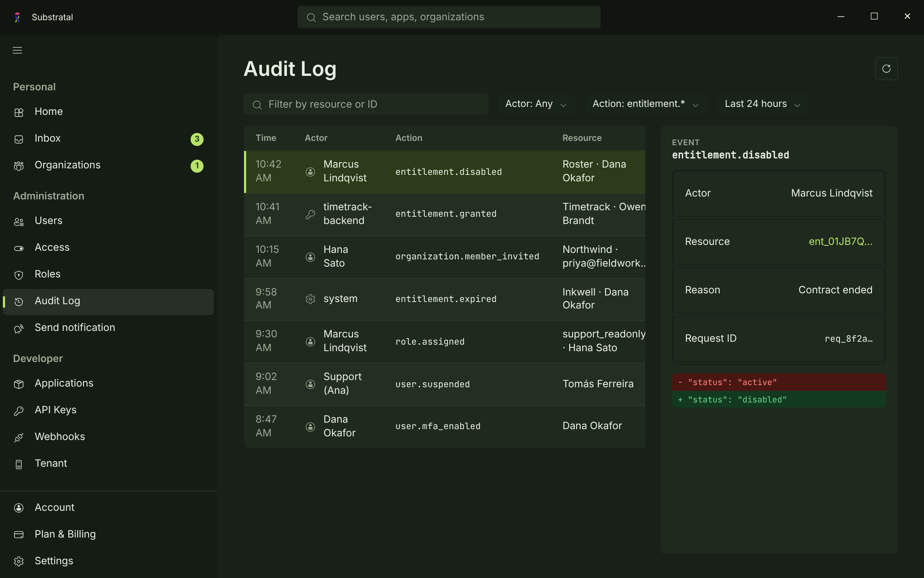Click the Roles shield icon
Image resolution: width=924 pixels, height=578 pixels.
pyautogui.click(x=19, y=275)
